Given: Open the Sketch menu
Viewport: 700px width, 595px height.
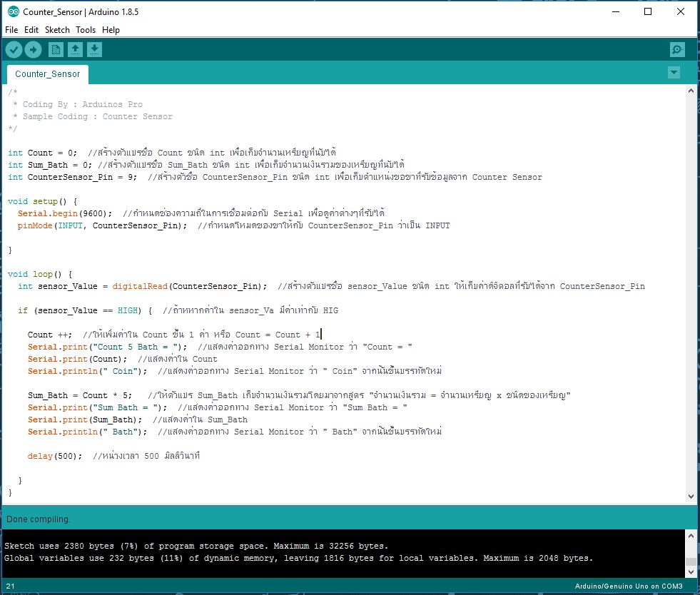Looking at the screenshot, I should [56, 29].
